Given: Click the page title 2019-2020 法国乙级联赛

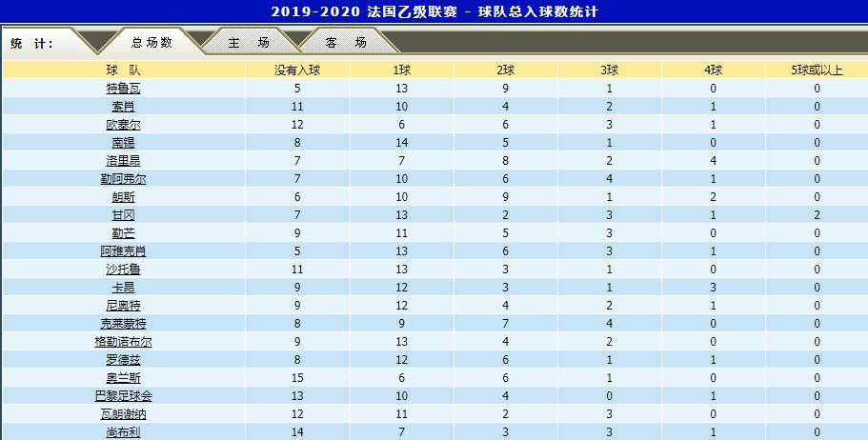Looking at the screenshot, I should [364, 11].
